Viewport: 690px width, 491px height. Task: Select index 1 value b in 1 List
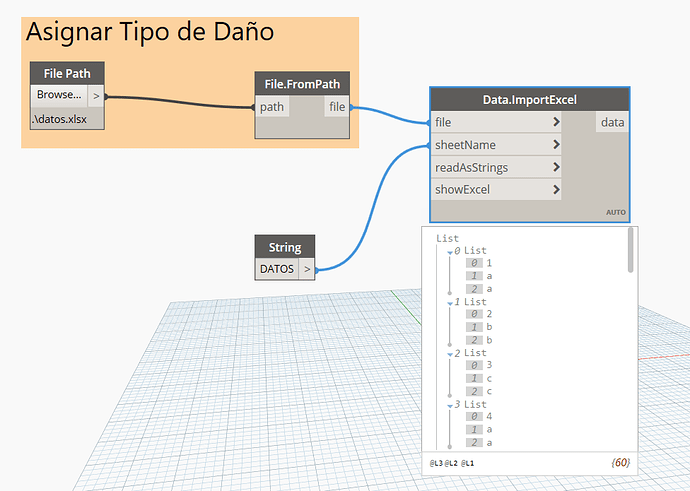coord(489,327)
